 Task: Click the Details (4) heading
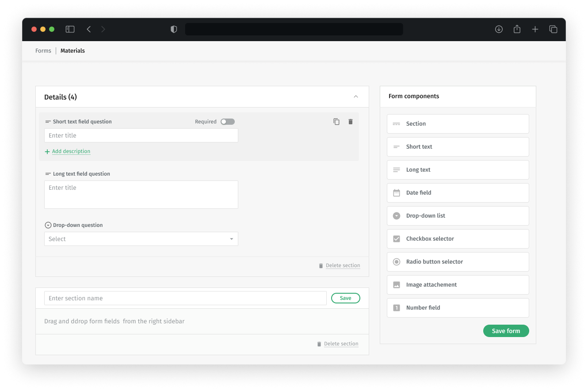coord(61,97)
